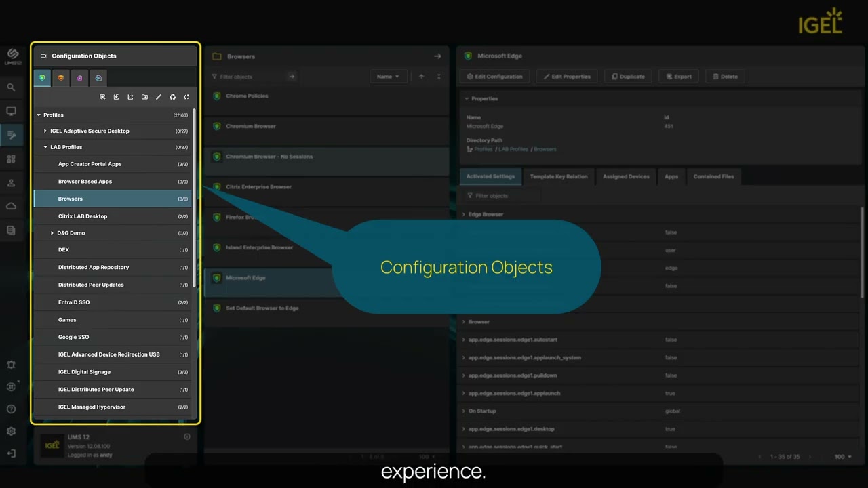Switch to the Apps tab
This screenshot has height=488, width=868.
[671, 177]
